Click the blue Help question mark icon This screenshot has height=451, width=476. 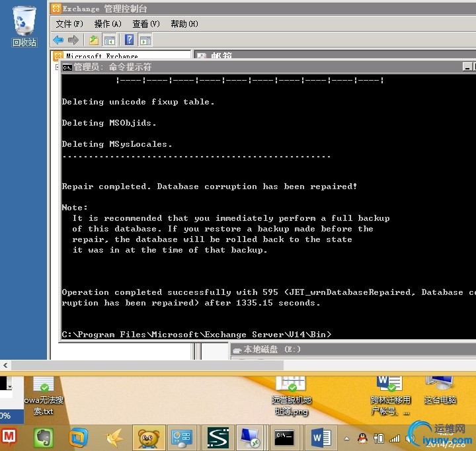tap(130, 40)
